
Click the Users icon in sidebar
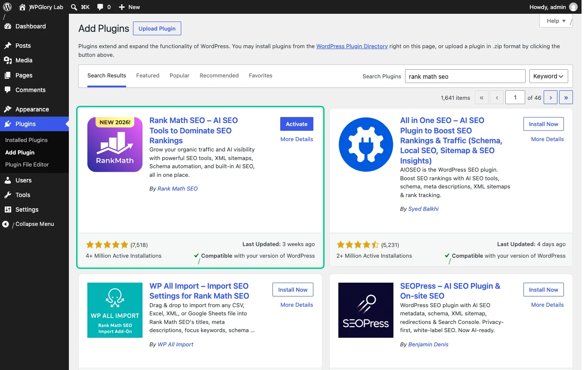[x=8, y=180]
